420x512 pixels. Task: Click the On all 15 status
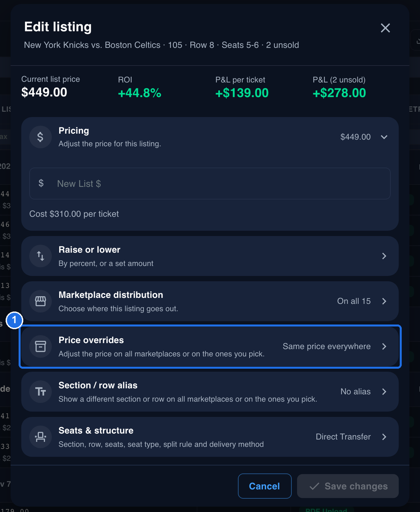[354, 301]
